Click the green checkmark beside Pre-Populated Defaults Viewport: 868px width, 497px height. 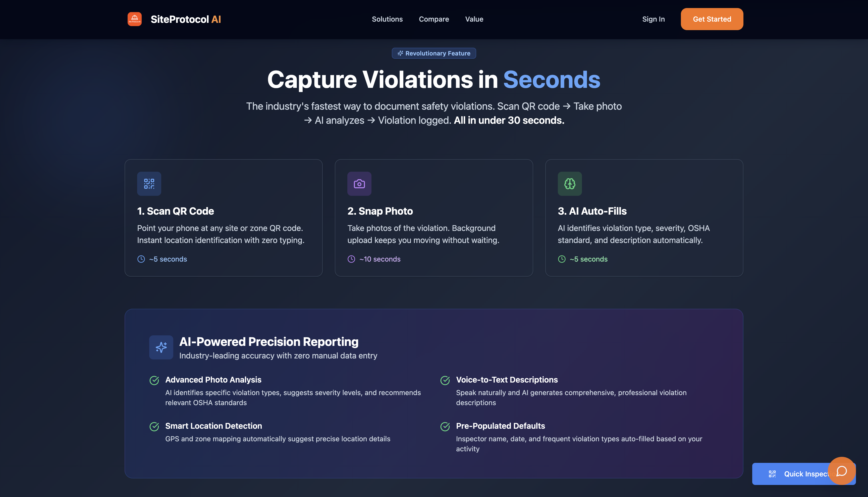pos(445,426)
